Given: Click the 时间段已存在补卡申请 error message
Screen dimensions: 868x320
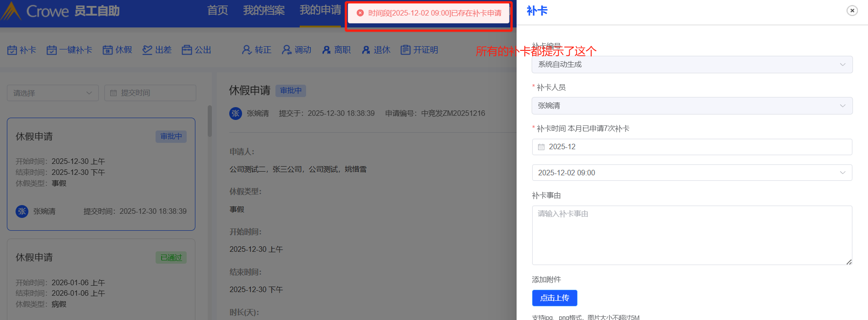Looking at the screenshot, I should click(x=435, y=13).
